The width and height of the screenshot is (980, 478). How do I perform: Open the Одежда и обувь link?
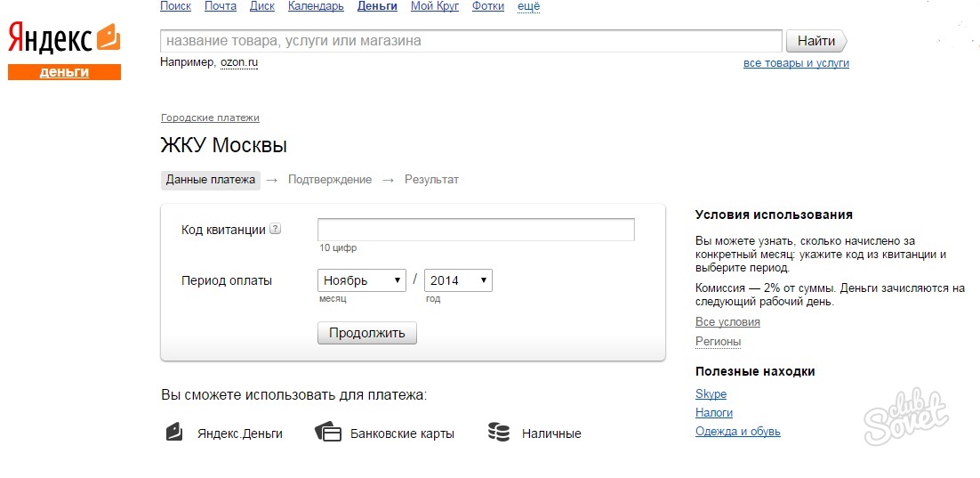(x=738, y=432)
